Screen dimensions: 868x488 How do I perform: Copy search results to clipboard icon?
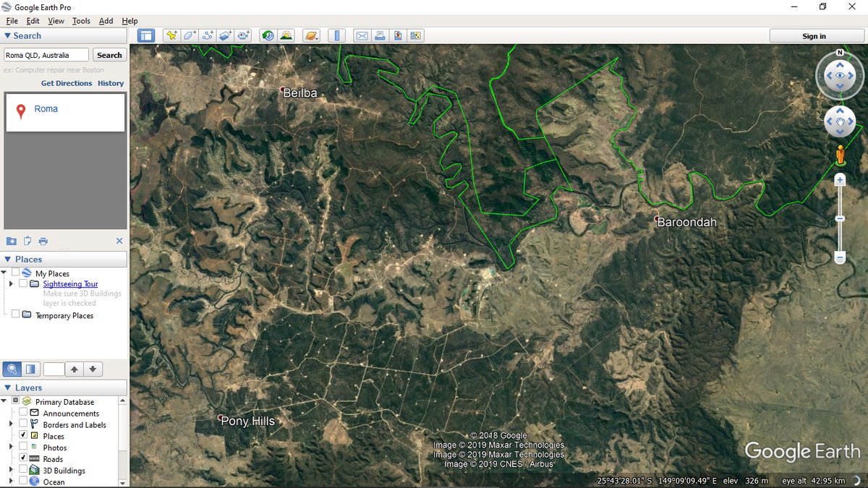pos(27,241)
